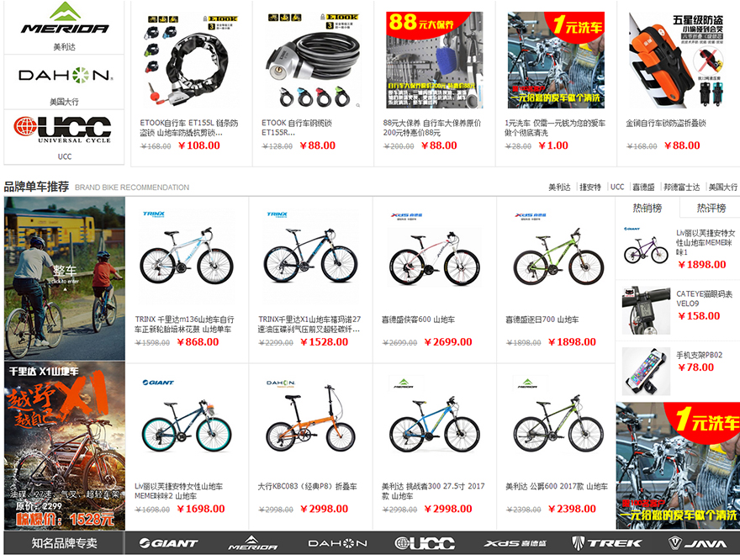
Task: Open the 88元大保养 service promotion image
Action: [434, 60]
